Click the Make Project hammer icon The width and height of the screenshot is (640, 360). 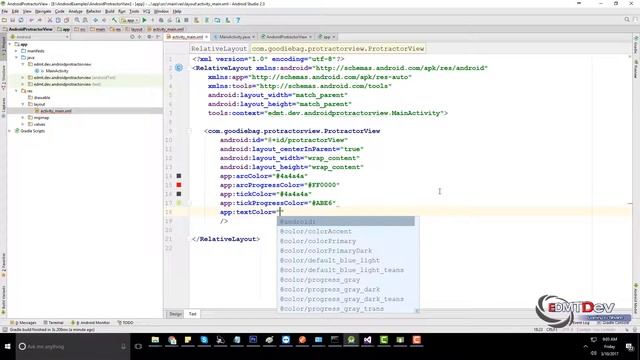(x=114, y=20)
